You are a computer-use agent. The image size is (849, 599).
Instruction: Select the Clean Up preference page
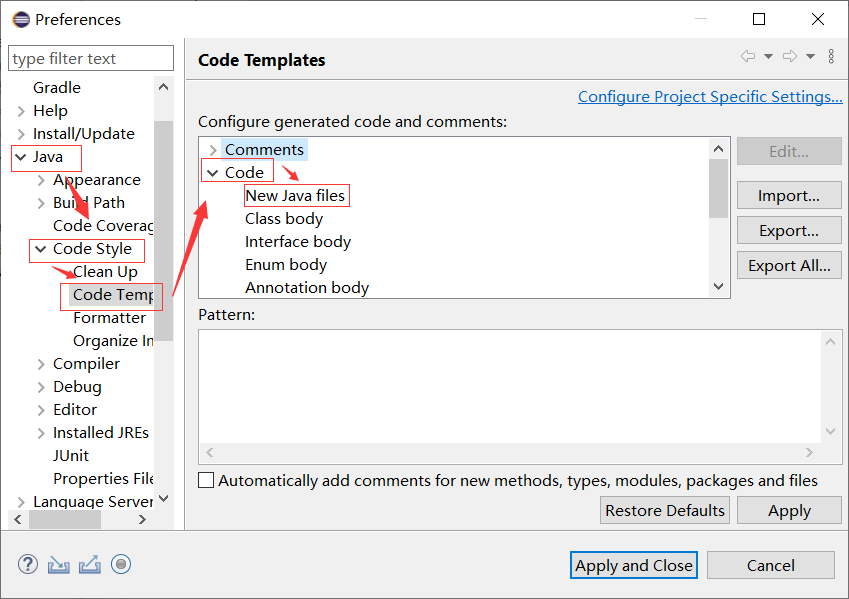click(x=105, y=272)
